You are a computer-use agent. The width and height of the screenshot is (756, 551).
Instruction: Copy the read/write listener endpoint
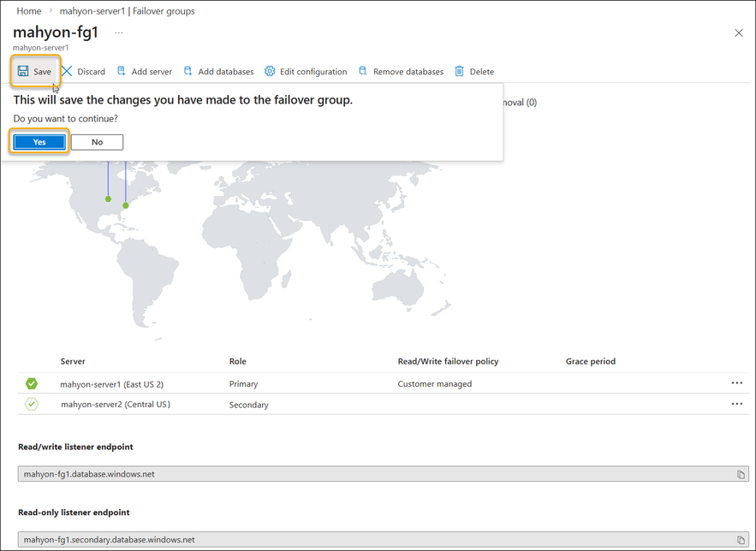[x=741, y=474]
